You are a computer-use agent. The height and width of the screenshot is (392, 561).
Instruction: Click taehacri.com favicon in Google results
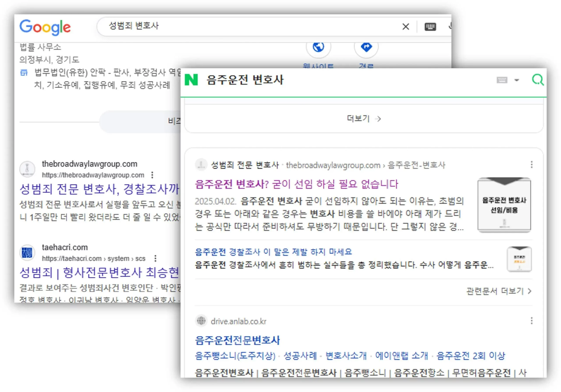(x=27, y=253)
